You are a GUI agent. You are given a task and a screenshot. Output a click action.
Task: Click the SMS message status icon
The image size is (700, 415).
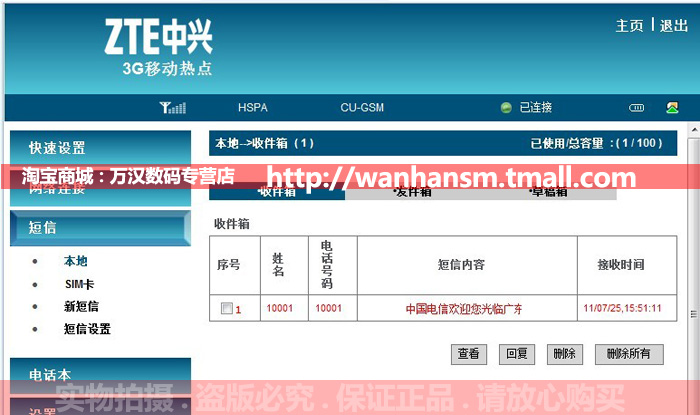click(x=672, y=108)
